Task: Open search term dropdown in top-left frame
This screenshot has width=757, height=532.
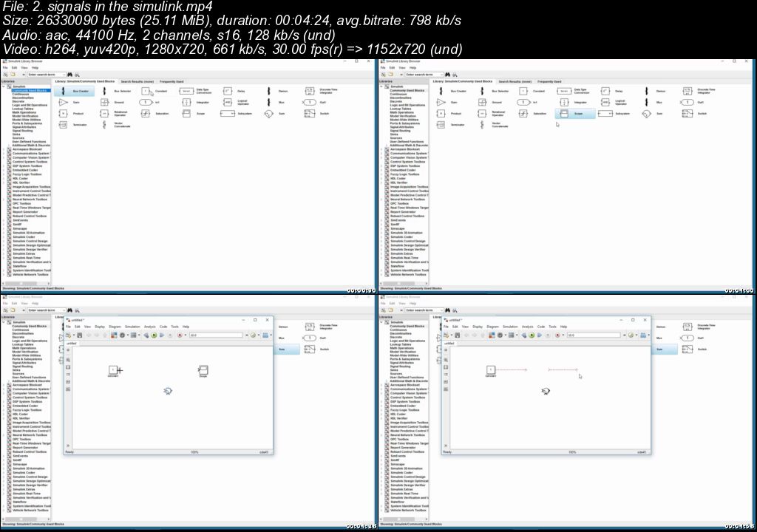Action: tap(64, 75)
